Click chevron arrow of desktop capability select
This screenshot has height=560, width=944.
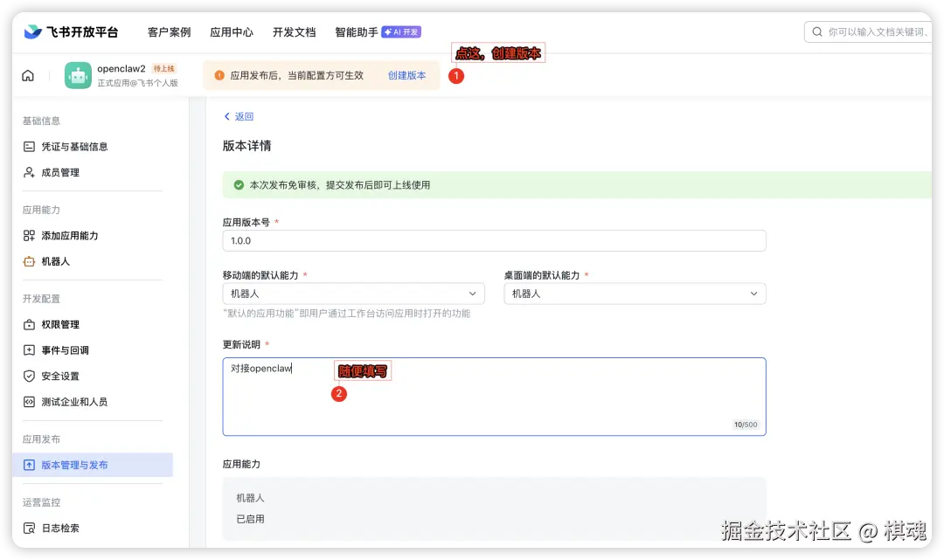point(753,294)
